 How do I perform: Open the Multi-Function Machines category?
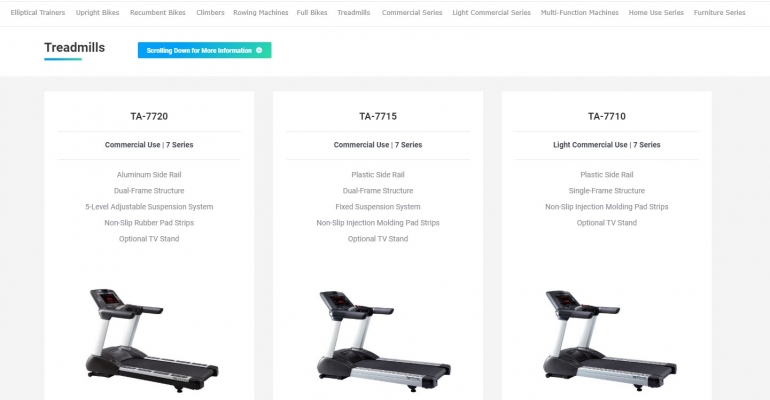[579, 13]
